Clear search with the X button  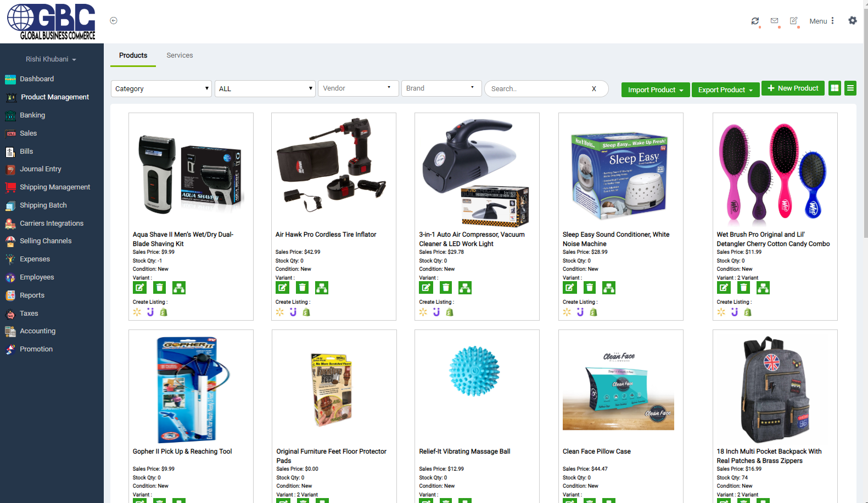pos(593,88)
